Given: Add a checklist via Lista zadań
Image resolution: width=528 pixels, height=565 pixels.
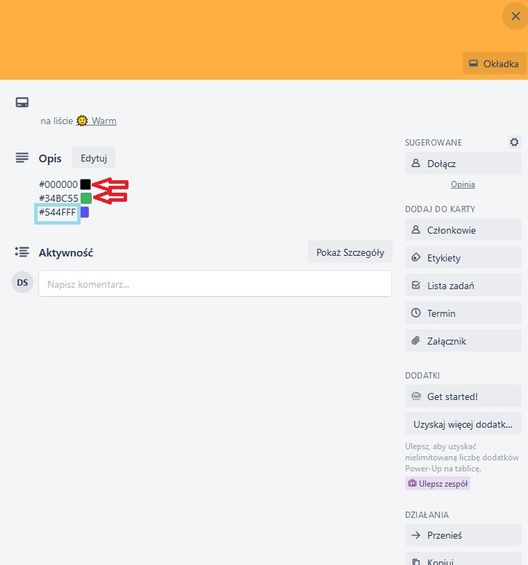Looking at the screenshot, I should (463, 285).
